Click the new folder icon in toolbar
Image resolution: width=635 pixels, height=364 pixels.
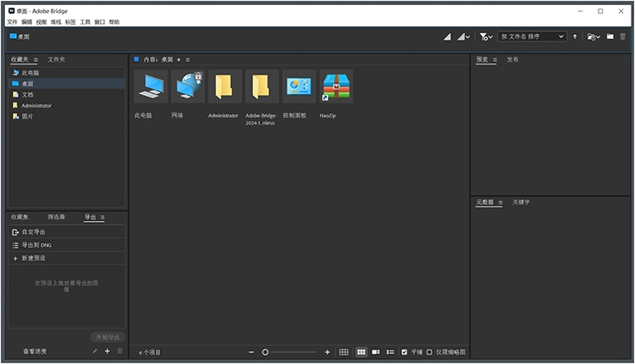click(610, 36)
